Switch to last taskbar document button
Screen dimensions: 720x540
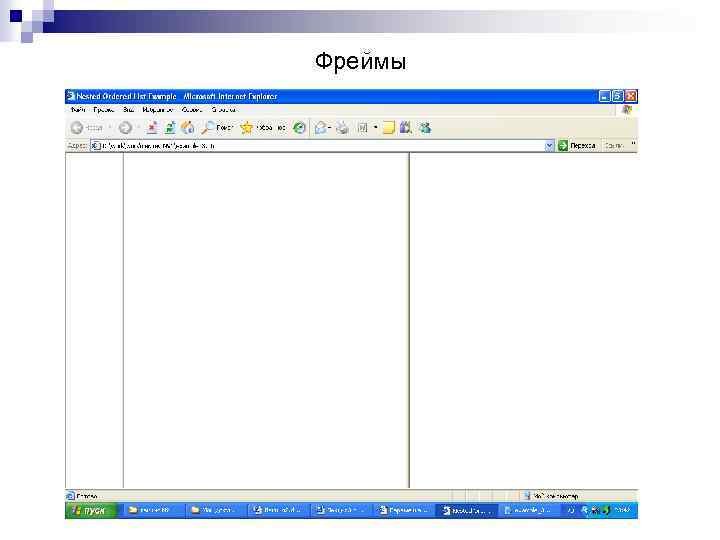[528, 510]
